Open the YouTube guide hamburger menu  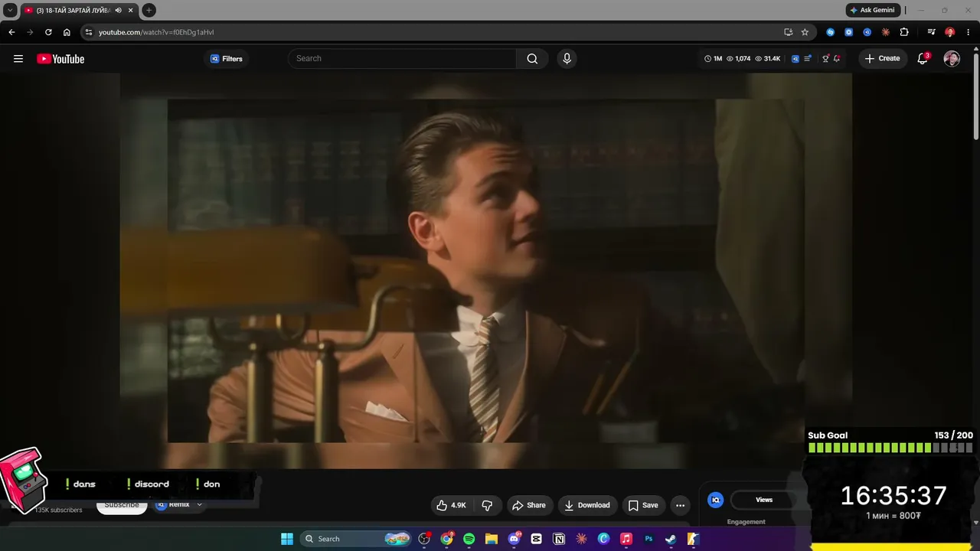pos(18,59)
